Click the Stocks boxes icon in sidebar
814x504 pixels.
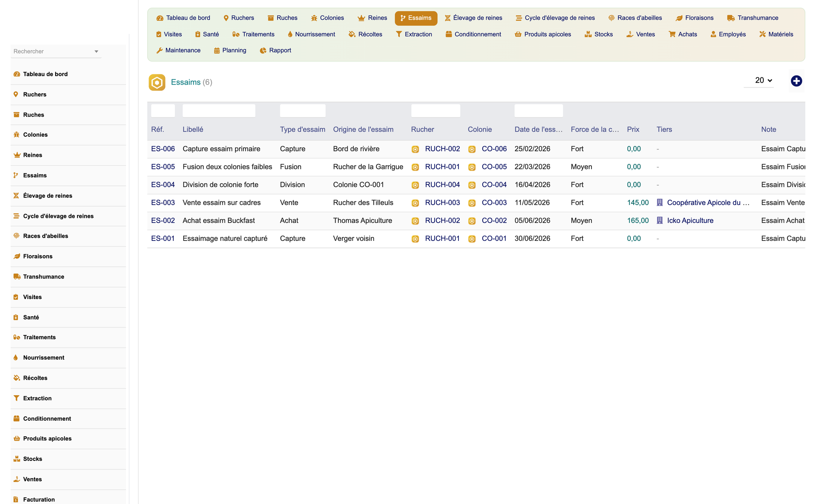pyautogui.click(x=17, y=459)
